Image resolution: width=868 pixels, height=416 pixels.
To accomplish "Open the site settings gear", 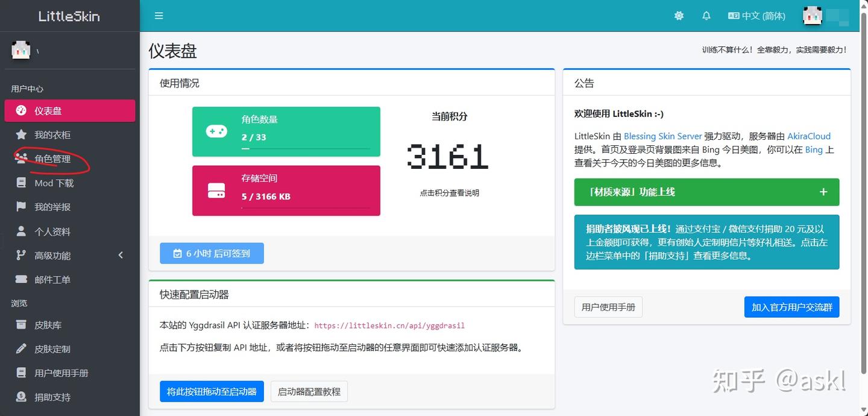I will [x=679, y=16].
